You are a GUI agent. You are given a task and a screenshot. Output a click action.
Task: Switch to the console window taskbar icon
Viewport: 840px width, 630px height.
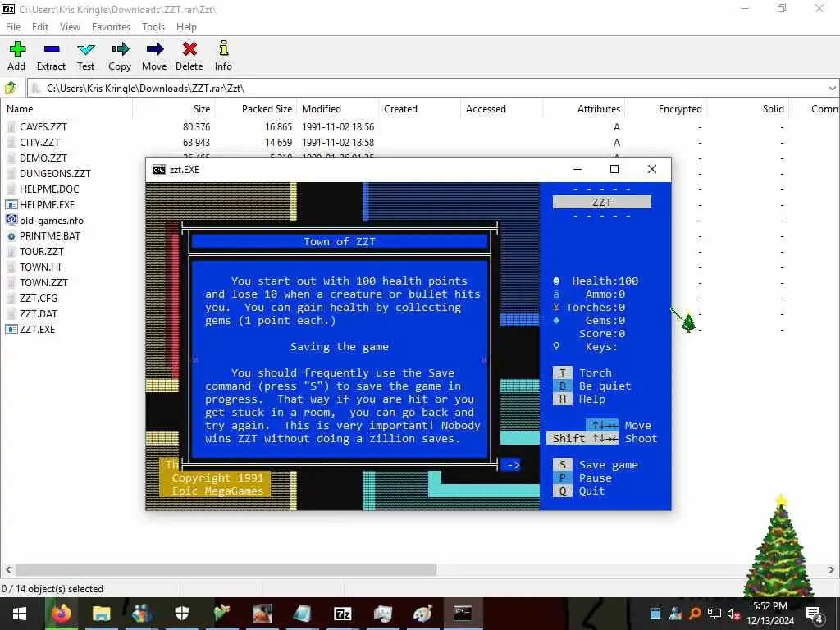click(463, 614)
